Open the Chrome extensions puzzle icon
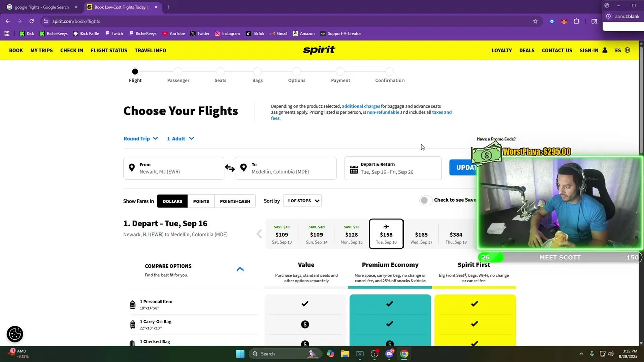The height and width of the screenshot is (362, 644). coord(577,21)
